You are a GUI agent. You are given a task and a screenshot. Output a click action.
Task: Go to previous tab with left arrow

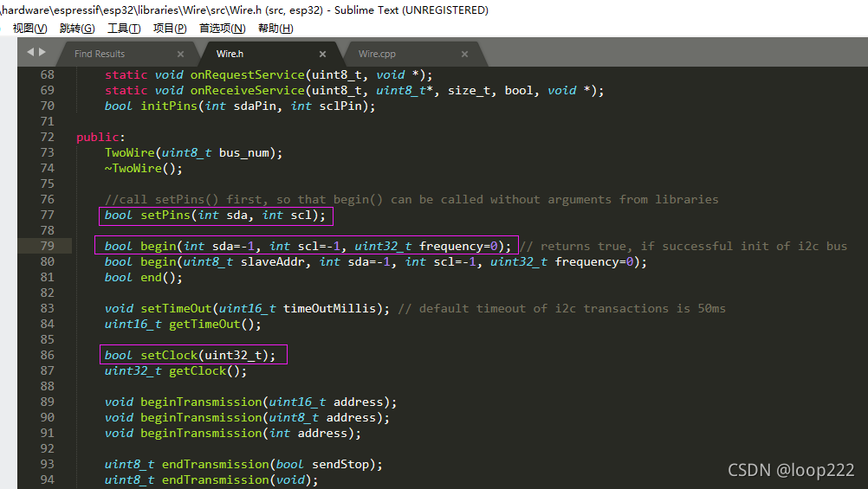pos(30,52)
